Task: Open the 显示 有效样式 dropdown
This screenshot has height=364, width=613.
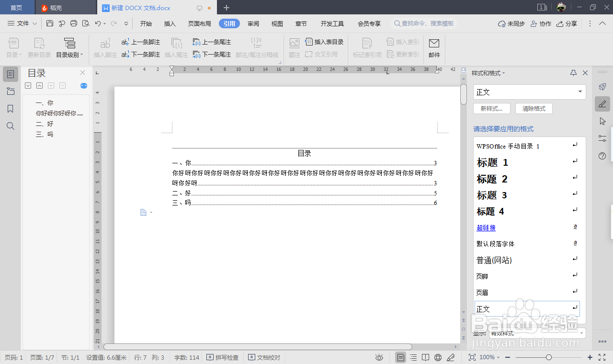Action: coord(537,333)
